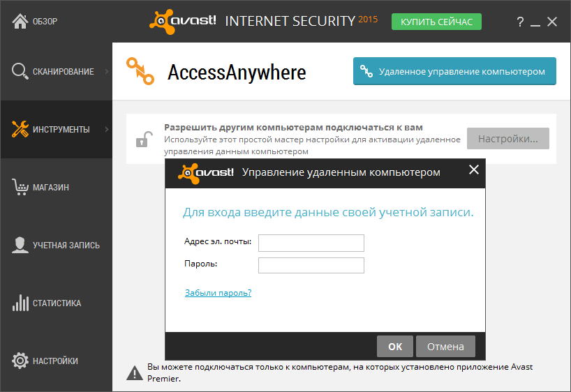
Task: Click the Купить сейчас green button
Action: [436, 22]
